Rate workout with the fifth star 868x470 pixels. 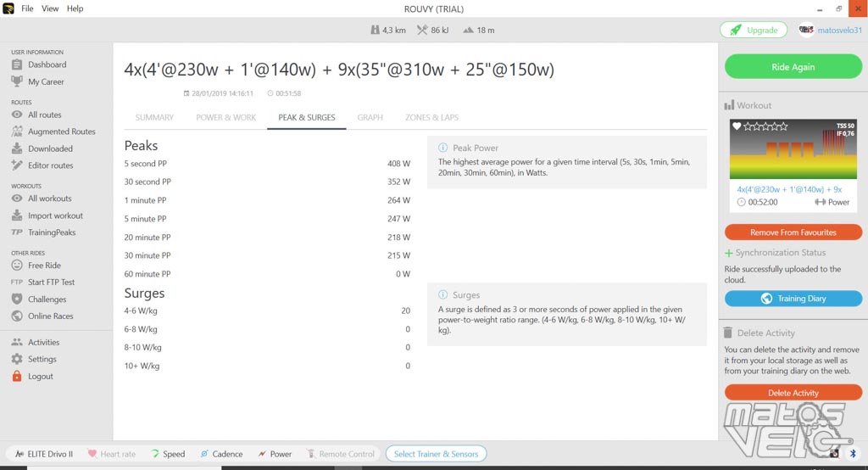tap(782, 126)
